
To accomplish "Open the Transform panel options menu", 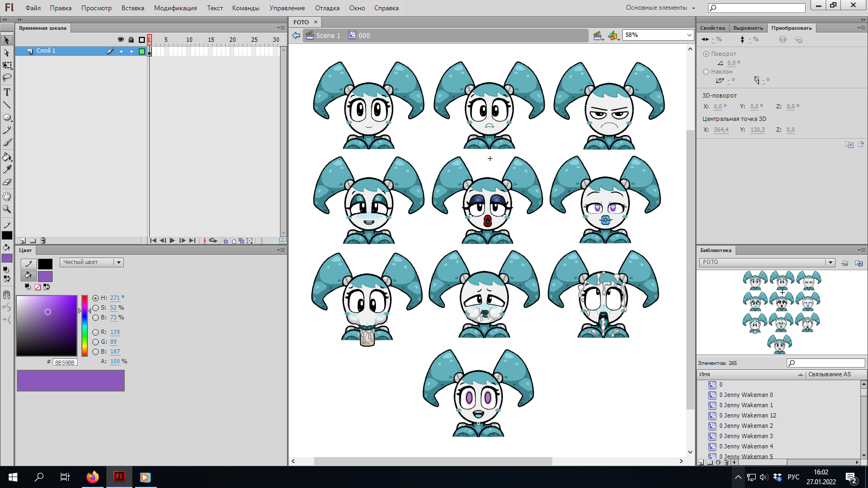I will click(x=861, y=28).
